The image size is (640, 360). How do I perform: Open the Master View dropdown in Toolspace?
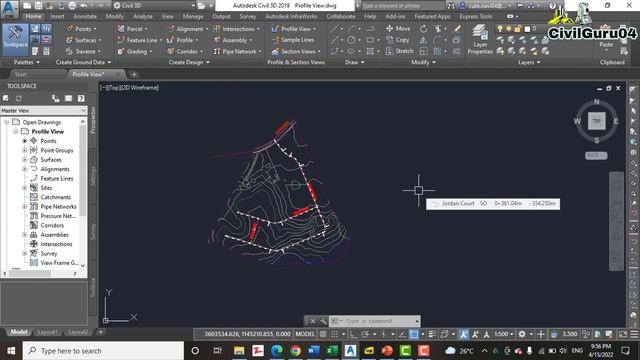[x=43, y=110]
